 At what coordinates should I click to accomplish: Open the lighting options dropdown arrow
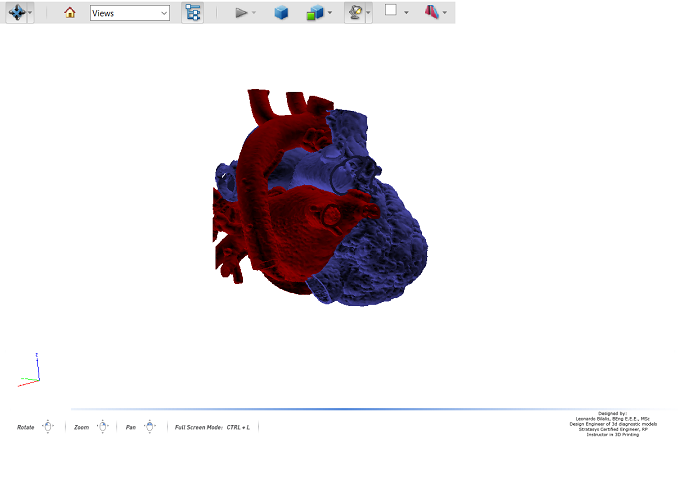[368, 13]
